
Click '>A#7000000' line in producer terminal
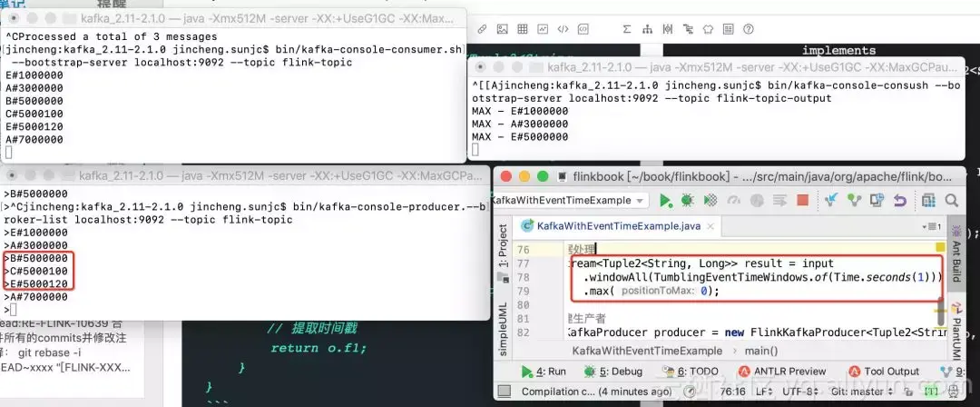(x=36, y=297)
